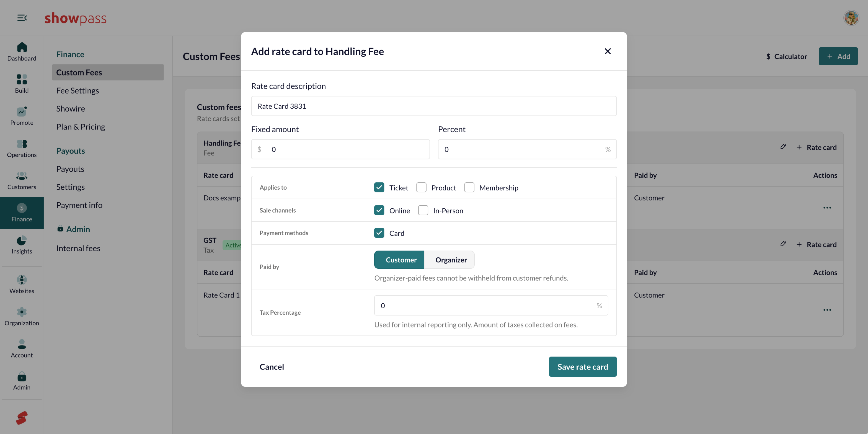Switch Paid by to Organizer

pyautogui.click(x=451, y=260)
